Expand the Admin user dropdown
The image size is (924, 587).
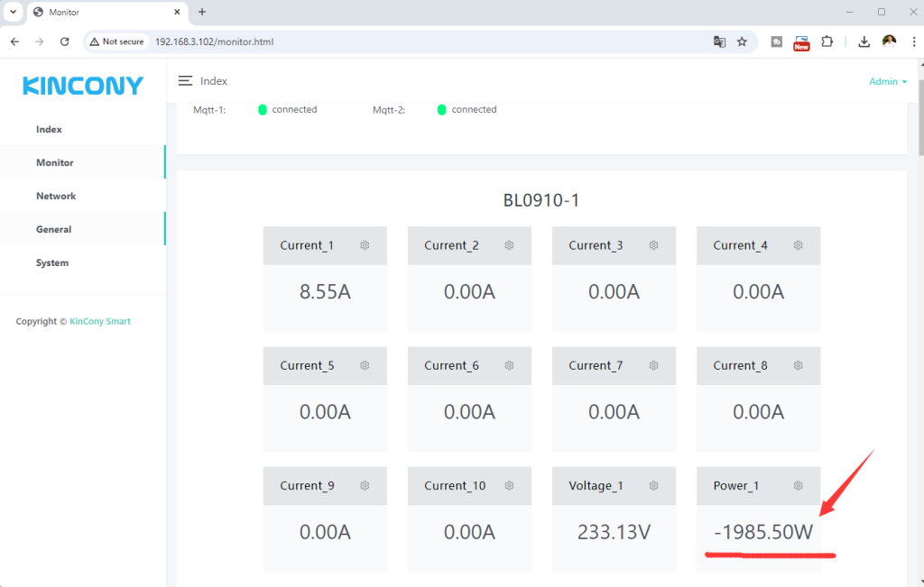click(x=888, y=81)
